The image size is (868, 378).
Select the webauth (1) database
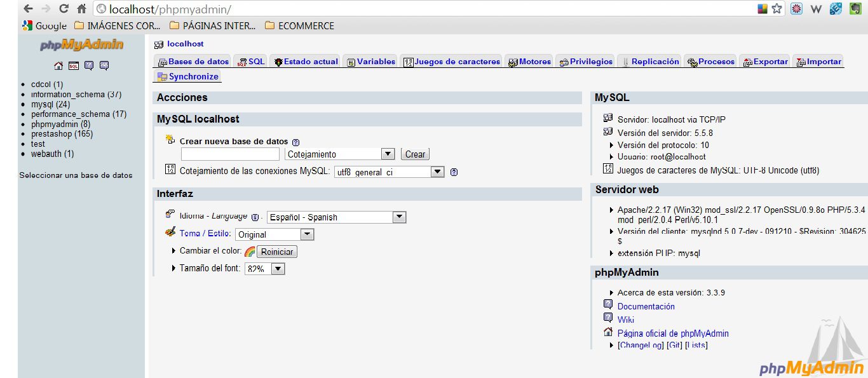tap(53, 154)
